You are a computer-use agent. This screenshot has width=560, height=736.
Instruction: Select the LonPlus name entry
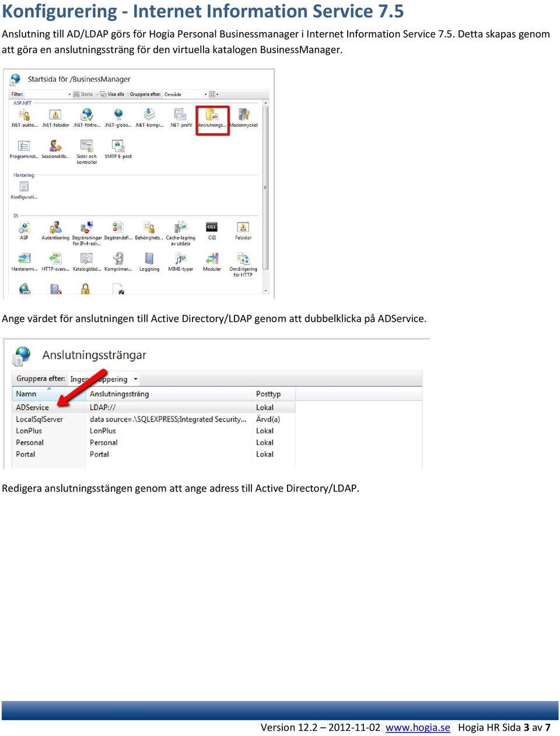29,430
